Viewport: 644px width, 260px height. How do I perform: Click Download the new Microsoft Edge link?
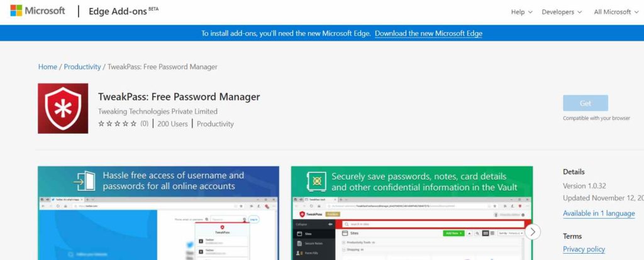pyautogui.click(x=428, y=33)
